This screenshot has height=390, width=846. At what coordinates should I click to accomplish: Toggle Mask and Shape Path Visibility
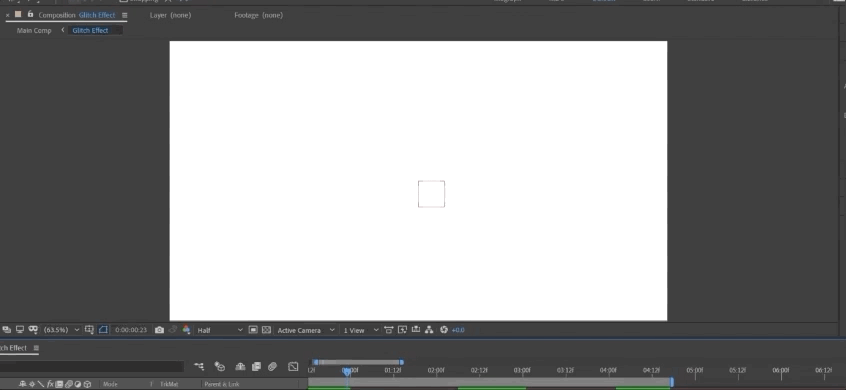tap(103, 330)
